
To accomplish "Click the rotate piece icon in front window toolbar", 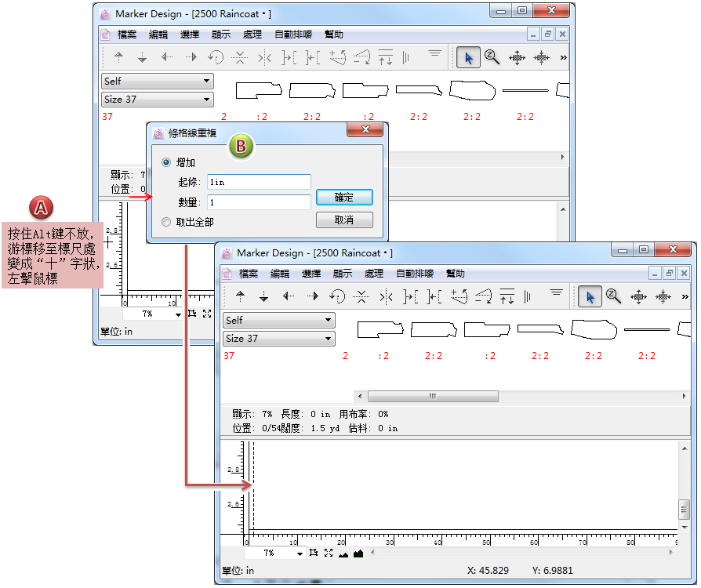I will pyautogui.click(x=337, y=296).
